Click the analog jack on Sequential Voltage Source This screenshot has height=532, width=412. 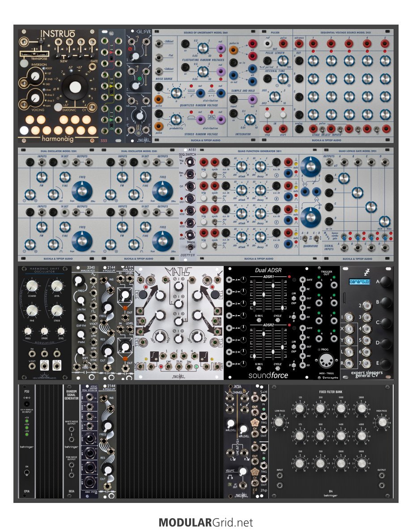point(299,129)
